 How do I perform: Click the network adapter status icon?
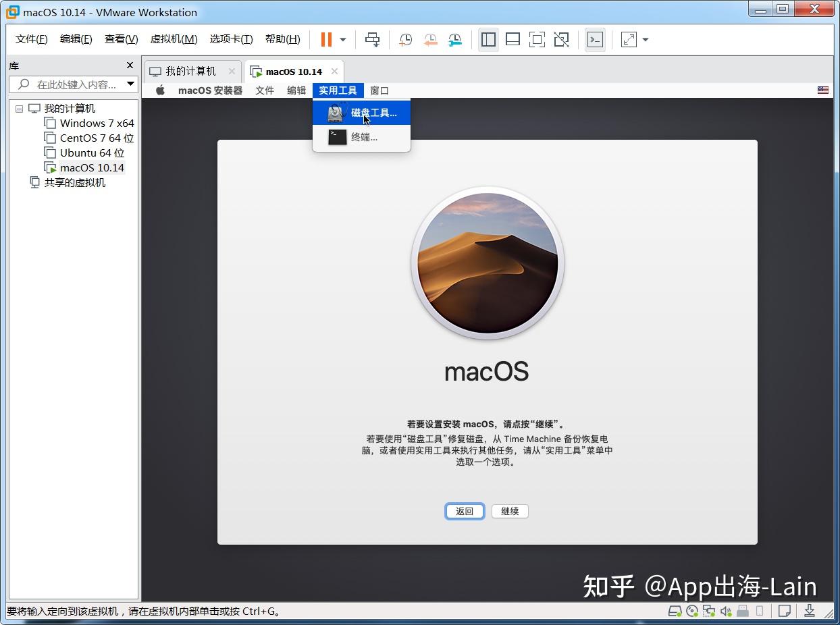(x=709, y=611)
